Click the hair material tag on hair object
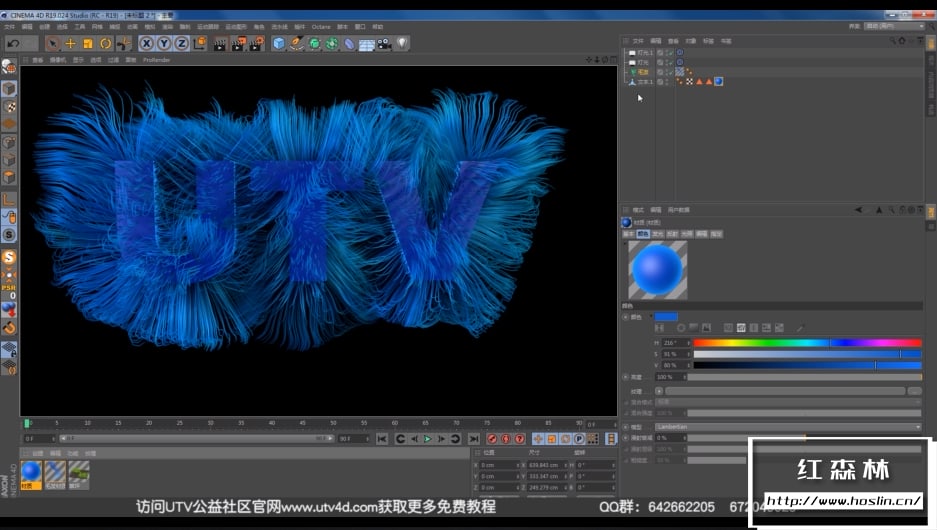 point(679,72)
